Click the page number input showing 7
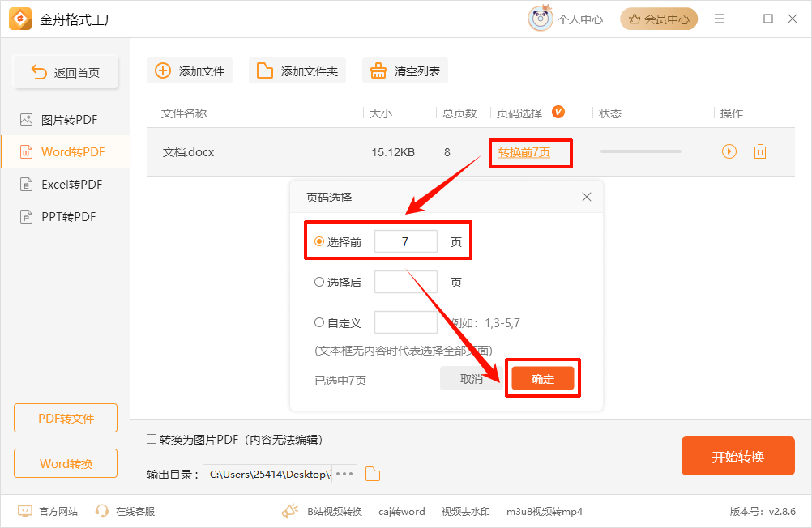The height and width of the screenshot is (528, 812). pyautogui.click(x=405, y=240)
